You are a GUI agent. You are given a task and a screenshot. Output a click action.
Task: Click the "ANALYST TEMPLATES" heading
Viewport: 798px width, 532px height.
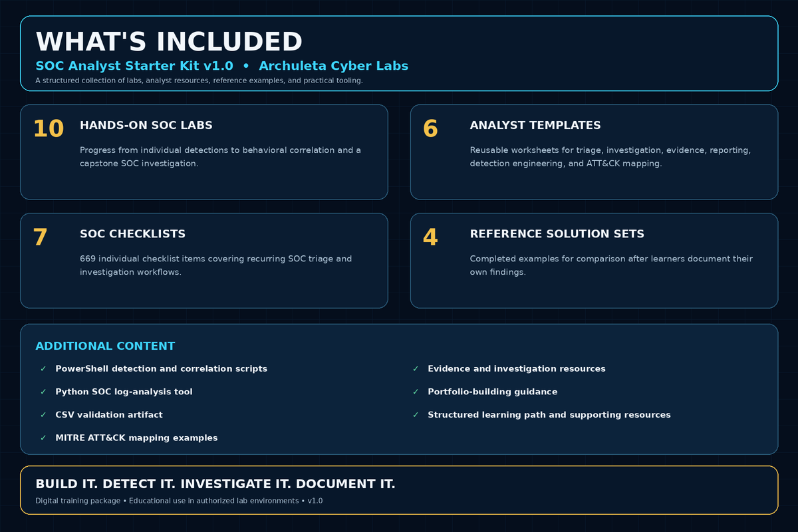click(x=535, y=125)
